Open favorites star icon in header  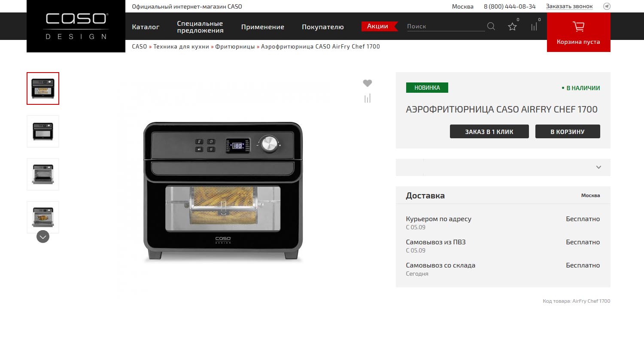point(512,27)
